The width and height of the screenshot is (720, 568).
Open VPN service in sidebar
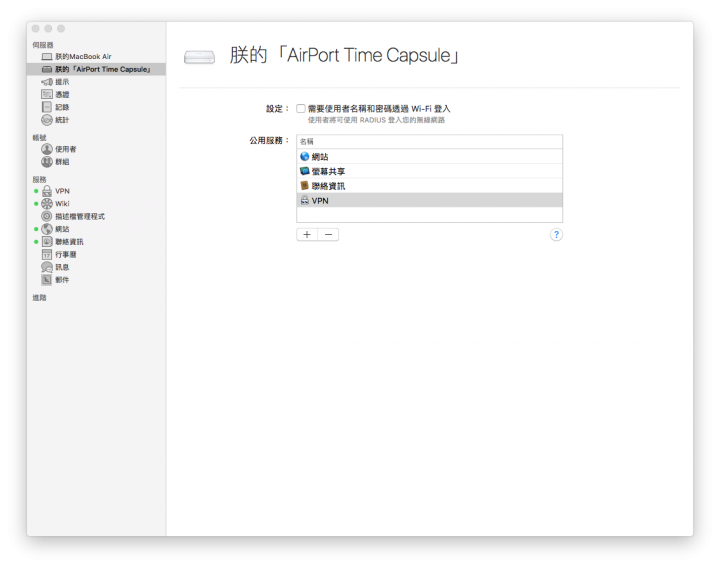coord(55,191)
